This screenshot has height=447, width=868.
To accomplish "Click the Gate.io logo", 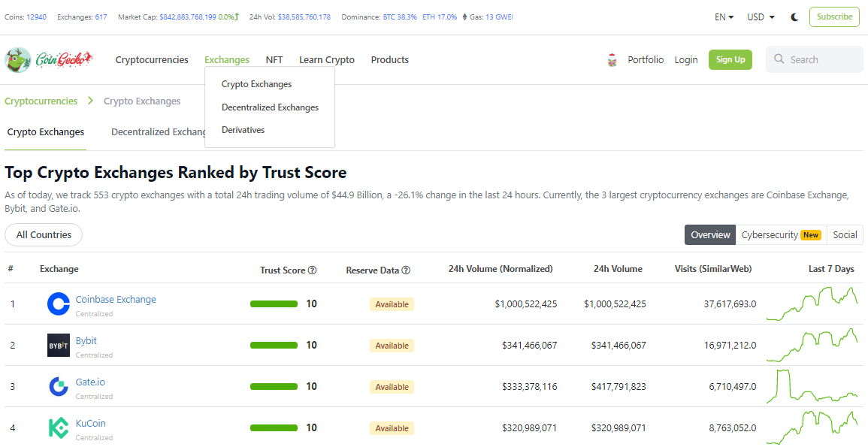I will click(58, 387).
